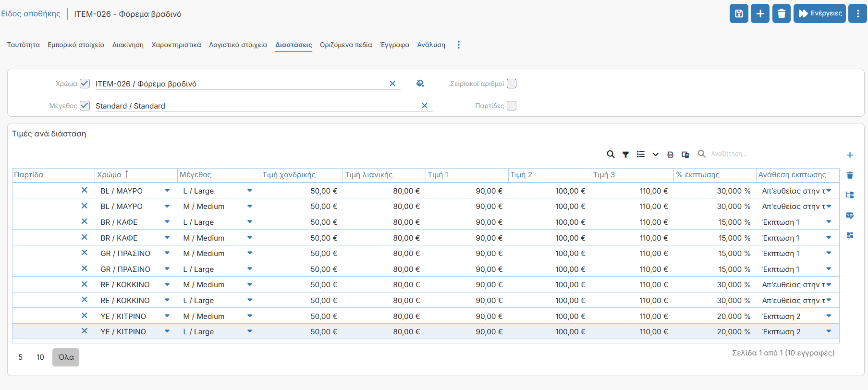
Task: Clear Παρτίδα on the YE / ΚΙΤΡΙΝΟ Large row
Action: click(x=85, y=331)
